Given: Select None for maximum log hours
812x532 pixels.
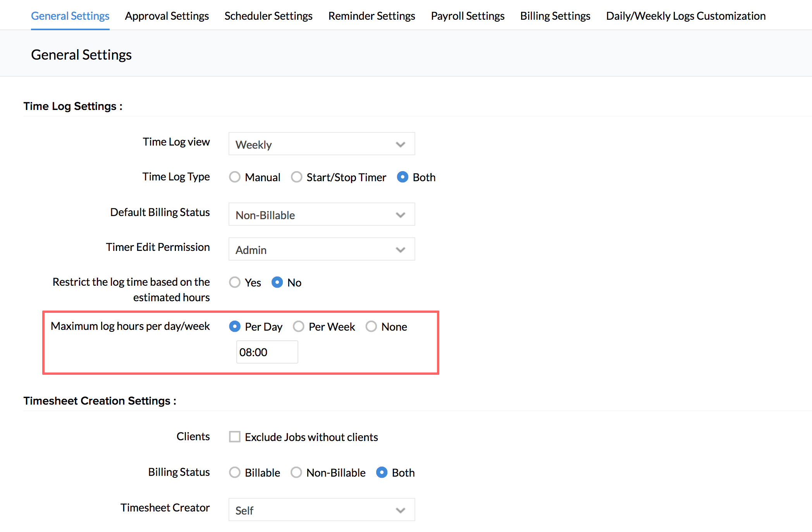Looking at the screenshot, I should coord(371,326).
